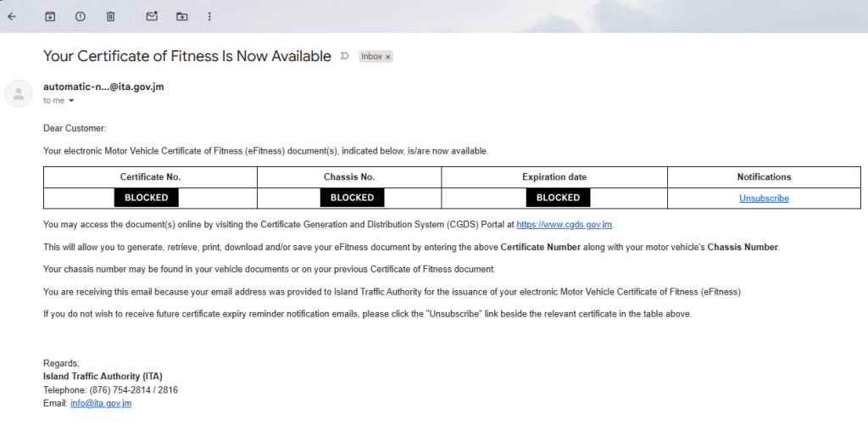
Task: Archive this email
Action: coord(50,16)
